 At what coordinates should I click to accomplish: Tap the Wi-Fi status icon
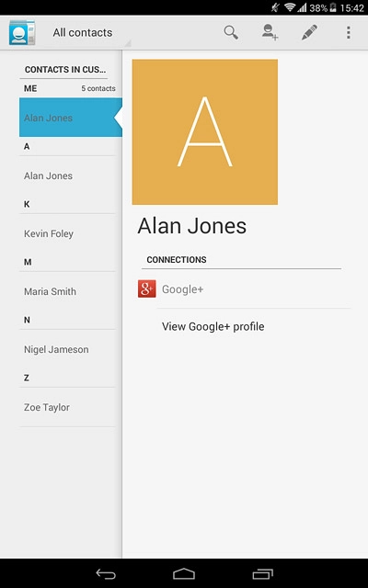[x=290, y=7]
